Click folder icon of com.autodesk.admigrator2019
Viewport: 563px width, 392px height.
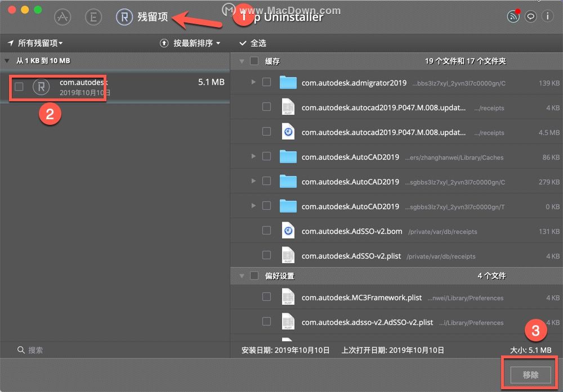(288, 83)
